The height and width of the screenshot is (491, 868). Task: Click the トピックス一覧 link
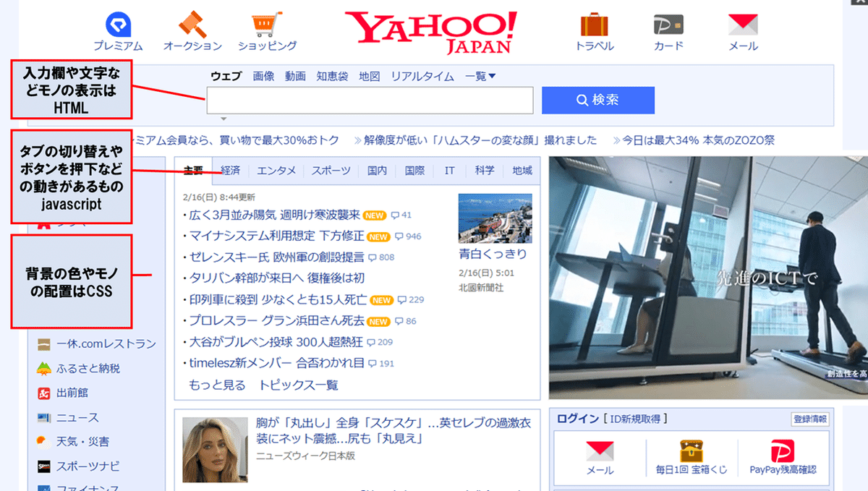(x=299, y=385)
